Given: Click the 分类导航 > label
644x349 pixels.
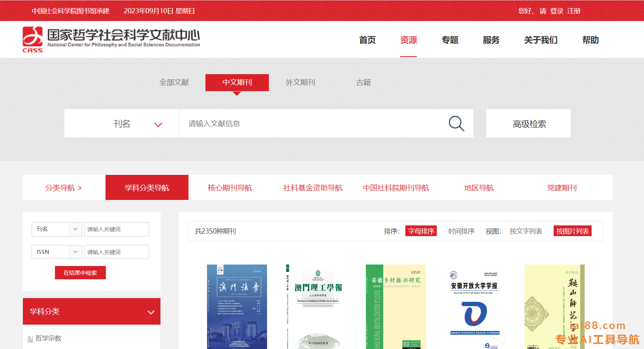Looking at the screenshot, I should tap(63, 188).
